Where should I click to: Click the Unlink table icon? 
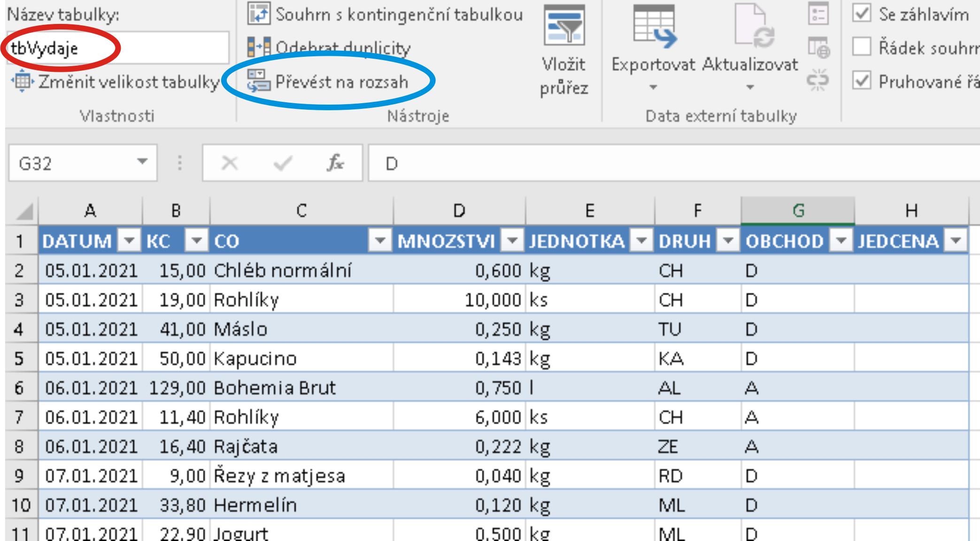click(818, 80)
